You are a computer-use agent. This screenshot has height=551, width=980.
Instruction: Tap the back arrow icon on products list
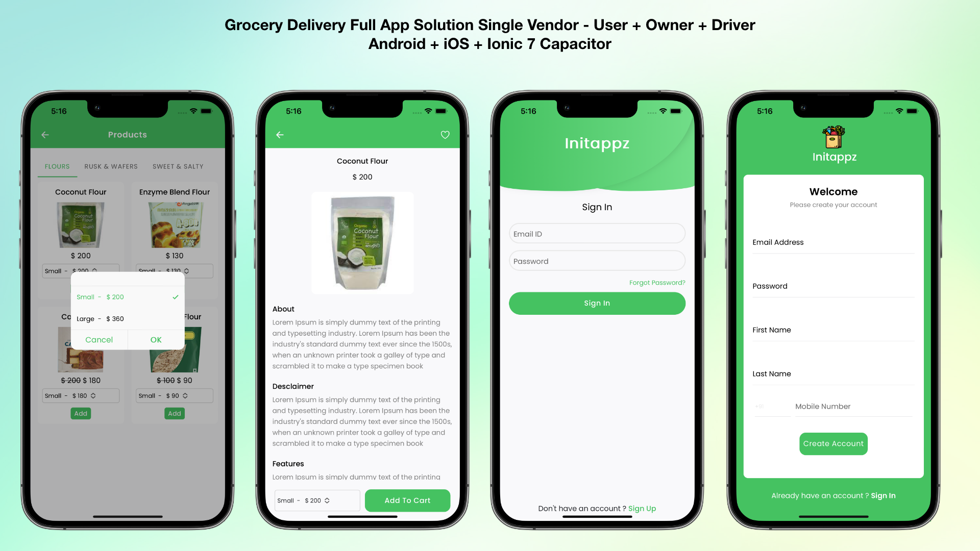(x=45, y=135)
